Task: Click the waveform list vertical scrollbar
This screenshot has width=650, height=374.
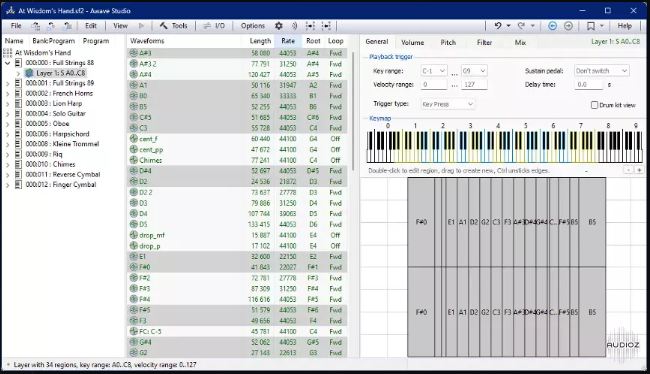Action: pyautogui.click(x=353, y=112)
